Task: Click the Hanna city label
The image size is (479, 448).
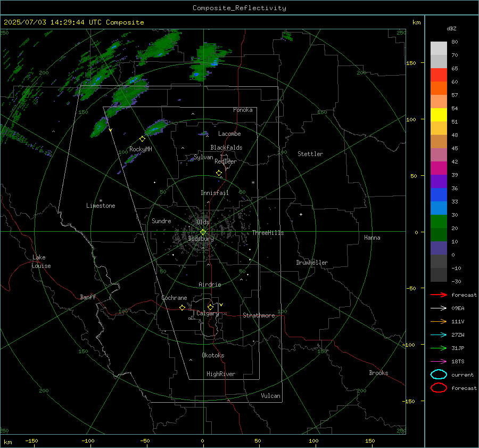Action: pos(372,238)
